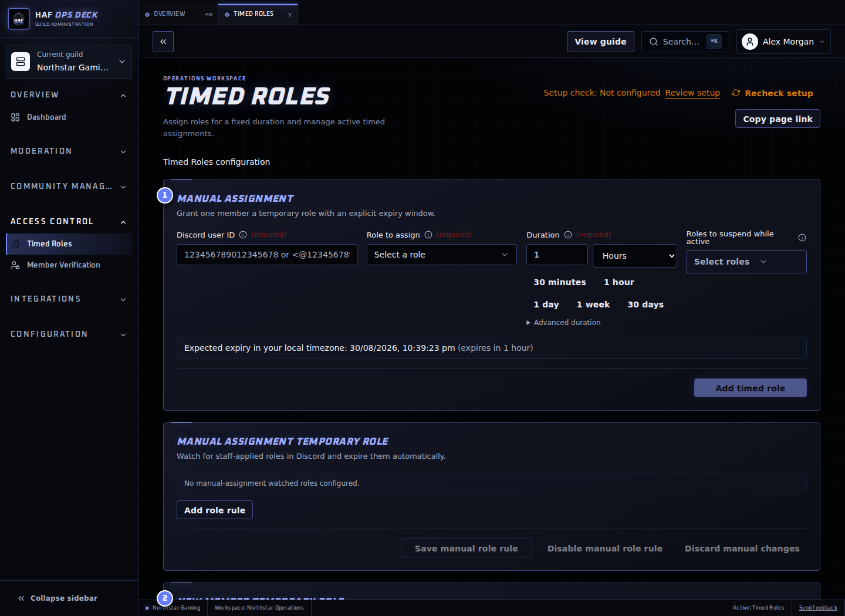The image size is (845, 616).
Task: Click the Member Verification person icon
Action: 15,265
